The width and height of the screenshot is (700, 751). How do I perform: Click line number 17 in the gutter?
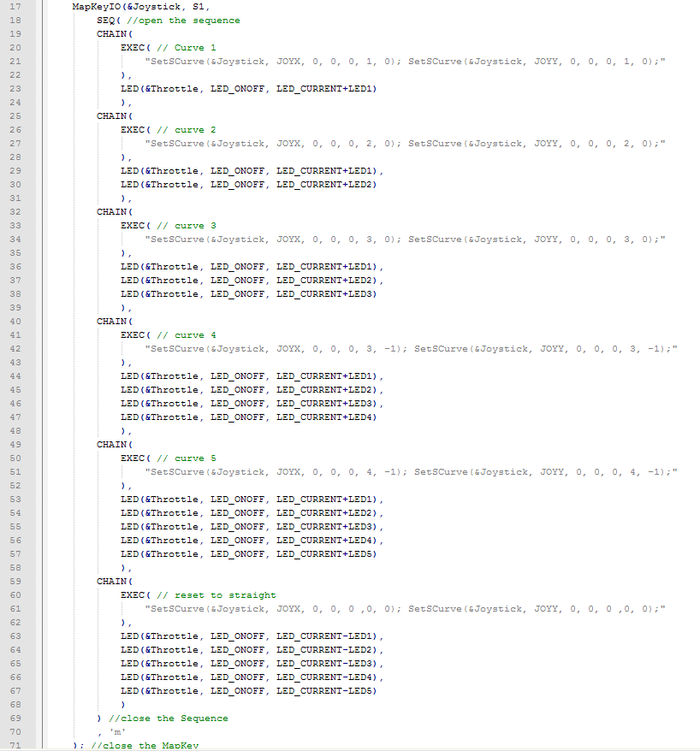pos(16,6)
